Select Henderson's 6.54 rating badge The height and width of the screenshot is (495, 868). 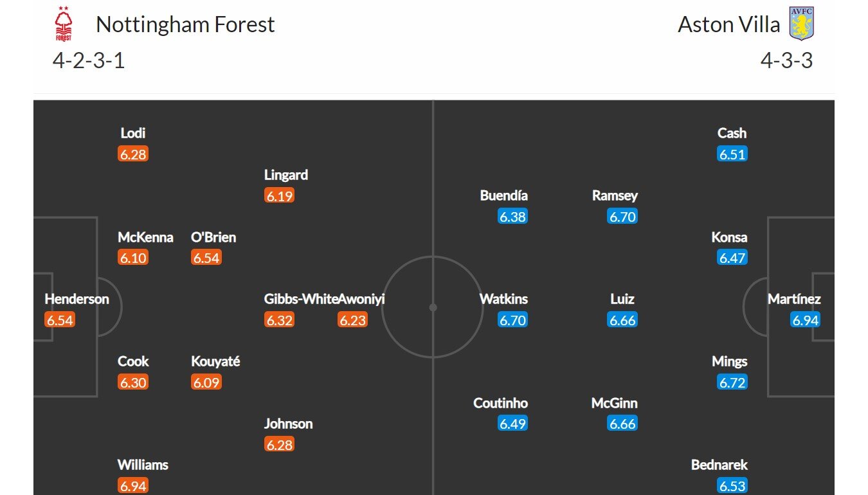point(60,320)
